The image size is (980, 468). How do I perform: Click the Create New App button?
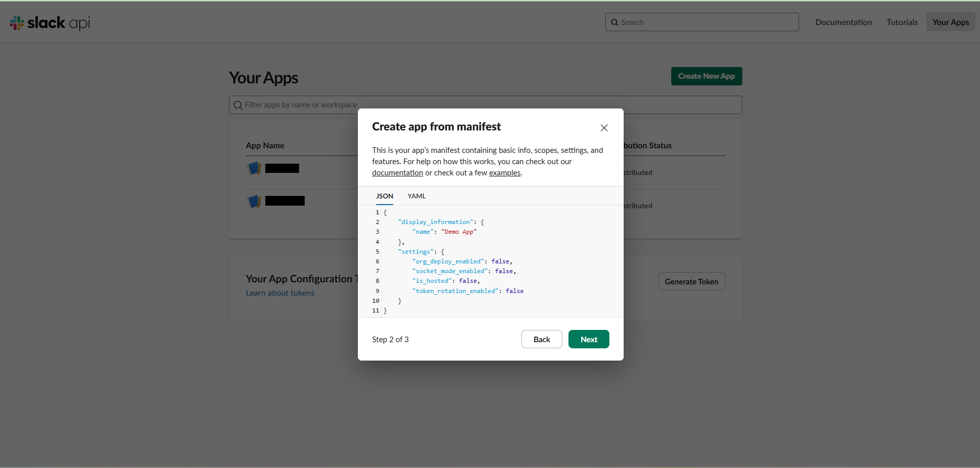coord(706,76)
